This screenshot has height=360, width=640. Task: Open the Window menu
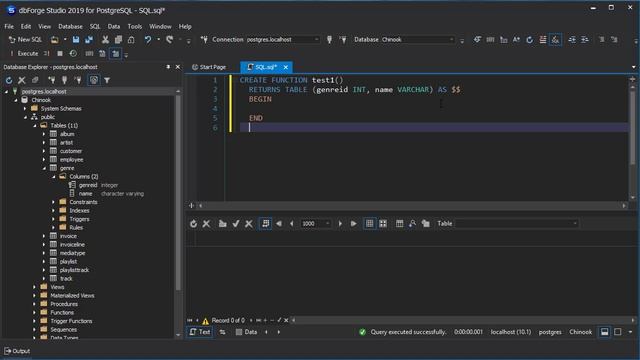160,26
